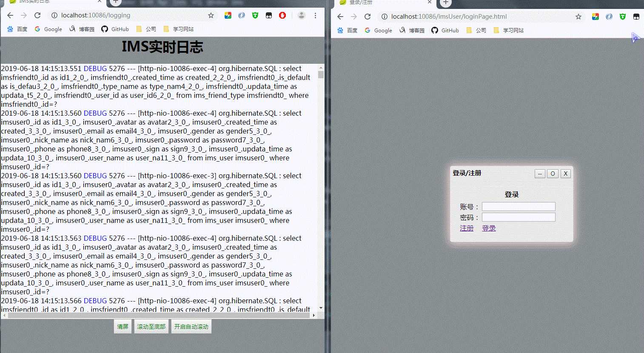
Task: Click the green shield extension in left browser
Action: pos(255,15)
